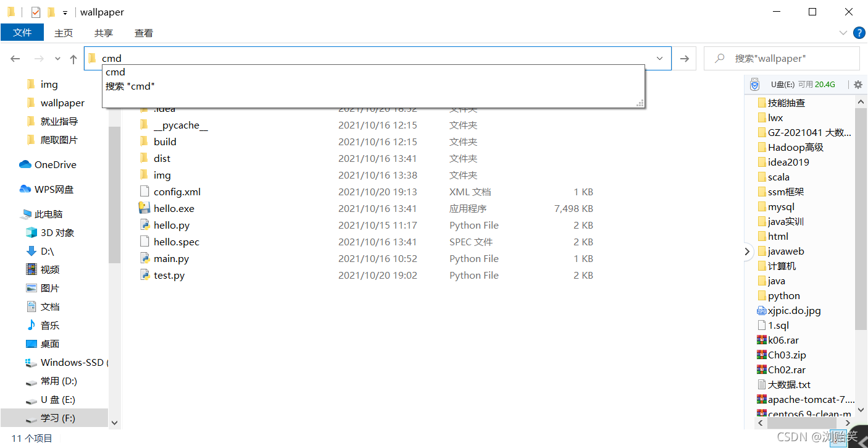
Task: Click the properties checkmark quick access icon
Action: click(36, 12)
